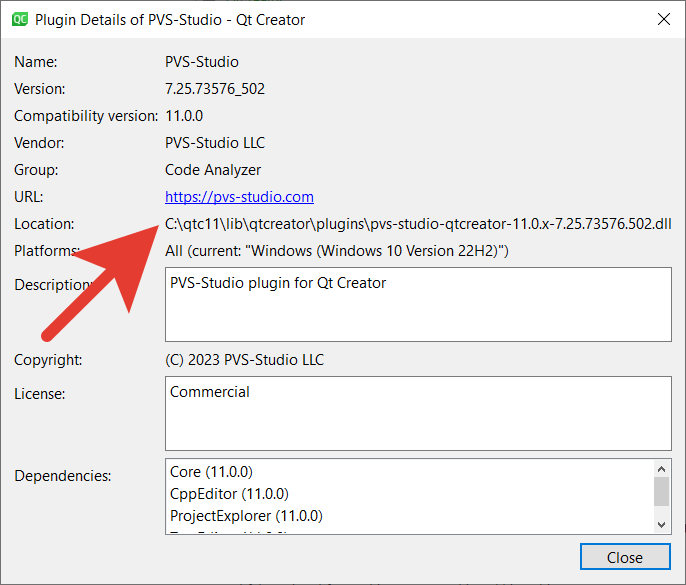Click the Name value PVS-Studio
The image size is (686, 585).
point(202,62)
